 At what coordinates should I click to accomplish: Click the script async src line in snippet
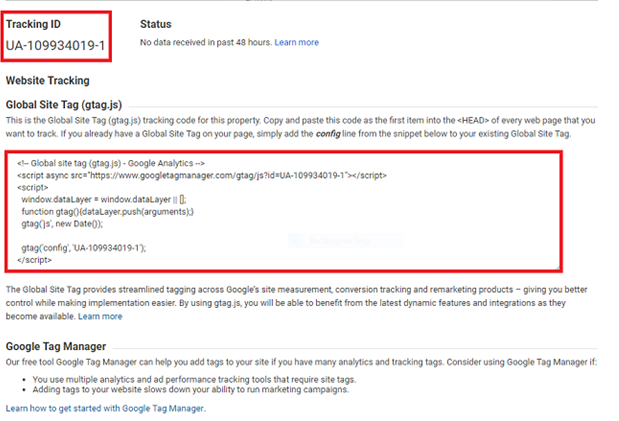[x=195, y=174]
